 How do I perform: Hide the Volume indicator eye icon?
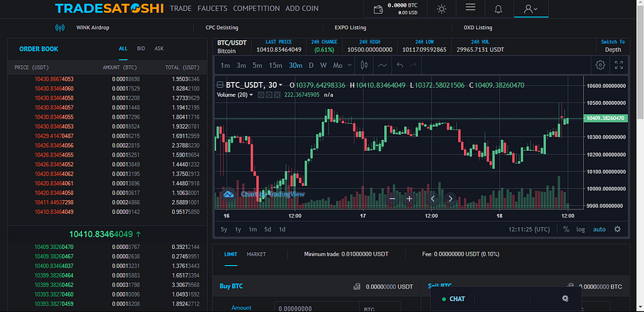pyautogui.click(x=261, y=95)
